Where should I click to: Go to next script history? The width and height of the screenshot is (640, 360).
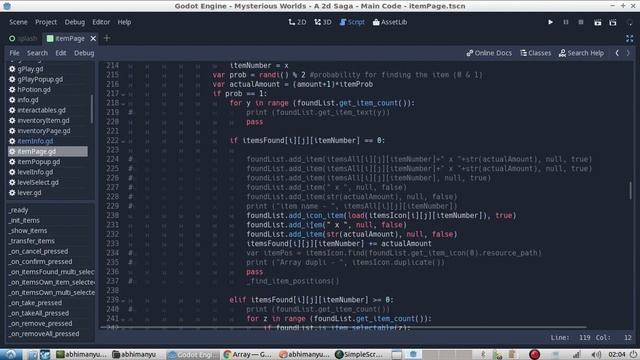(x=628, y=53)
